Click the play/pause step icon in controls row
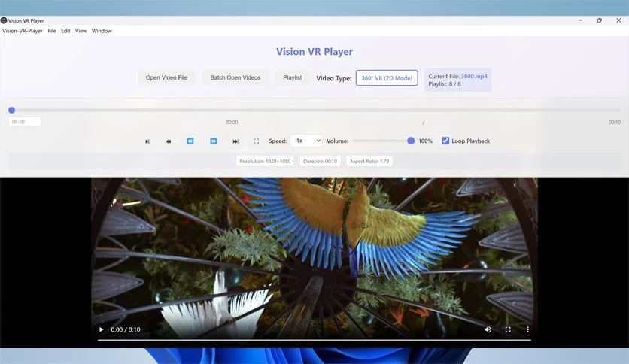 147,141
